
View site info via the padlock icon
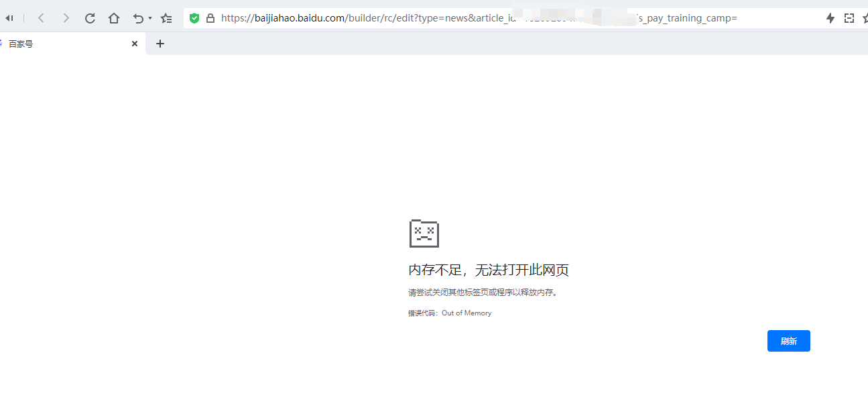(210, 18)
